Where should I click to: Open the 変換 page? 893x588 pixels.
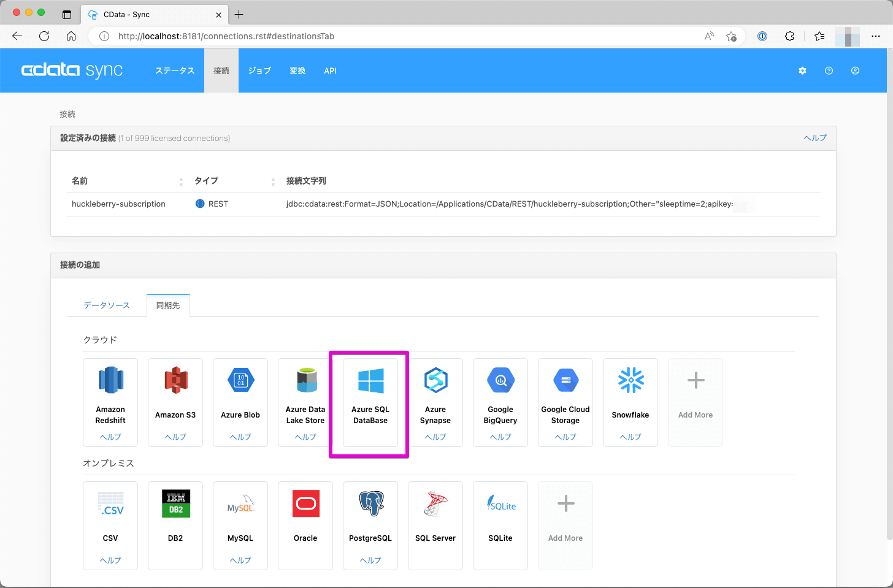pyautogui.click(x=297, y=71)
